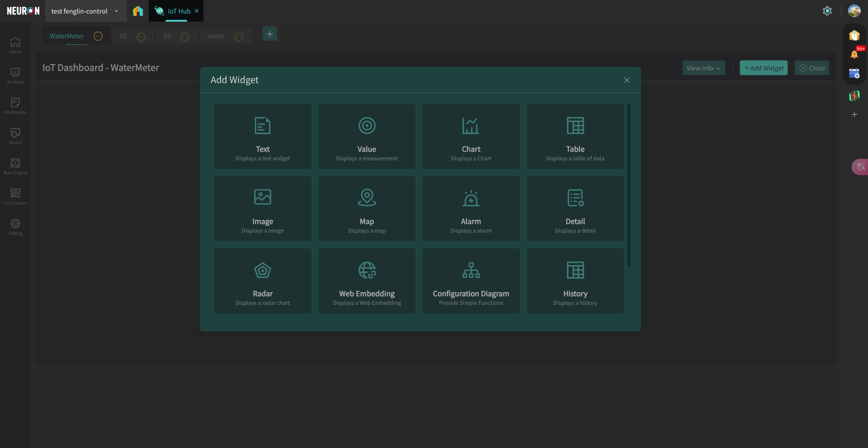Open the colorful chart app in right panel
Image resolution: width=868 pixels, height=448 pixels.
(854, 95)
